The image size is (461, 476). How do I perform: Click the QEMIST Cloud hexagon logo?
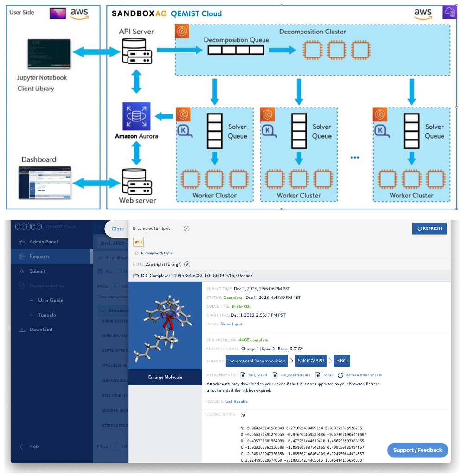pyautogui.click(x=29, y=227)
